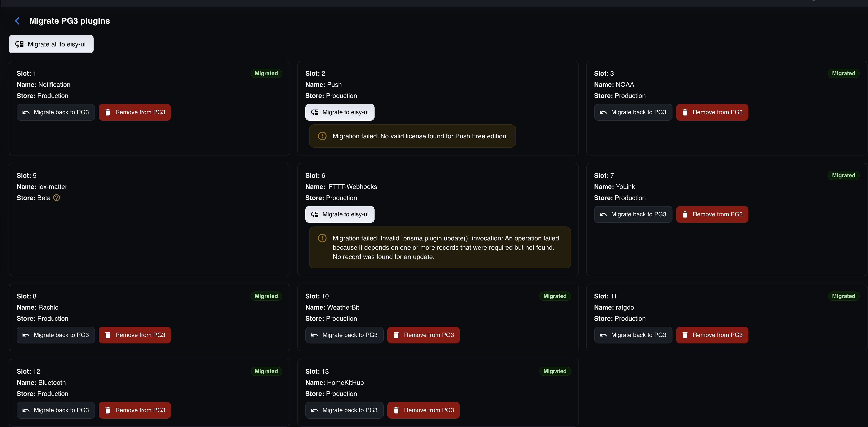
Task: Click trash icon on Notification's Remove button
Action: click(108, 112)
